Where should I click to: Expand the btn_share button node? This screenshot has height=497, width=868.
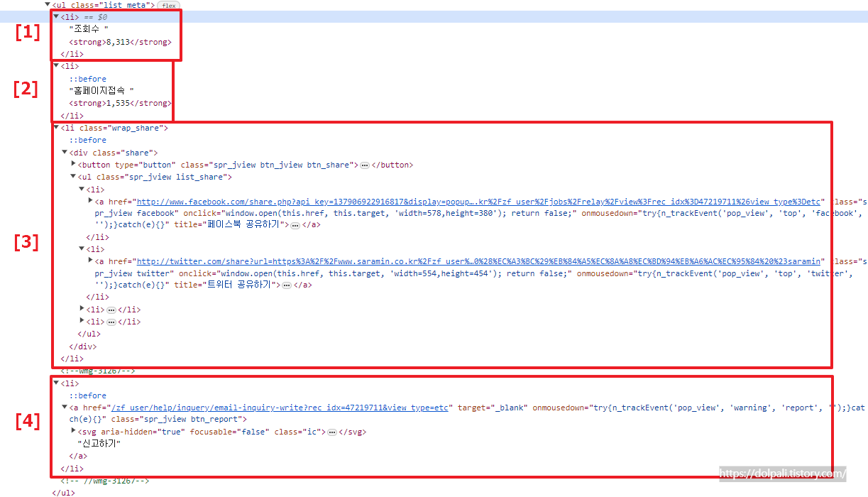(x=73, y=165)
